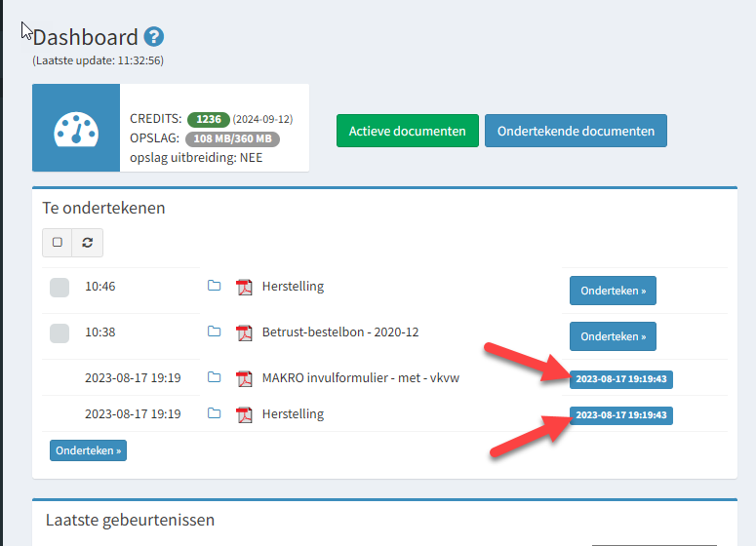Click the MAKRO row 2023-08-17 19:19 date cell
This screenshot has width=756, height=546.
pyautogui.click(x=133, y=378)
